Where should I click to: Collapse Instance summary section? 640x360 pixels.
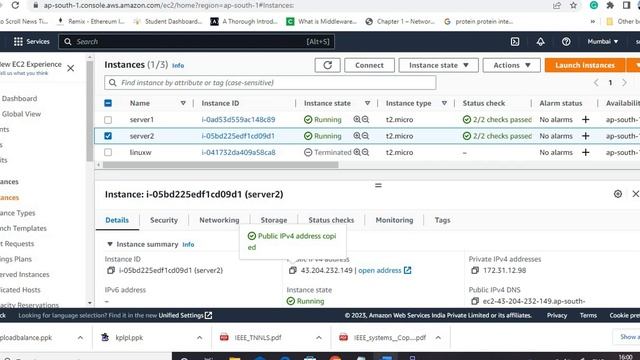tap(110, 244)
